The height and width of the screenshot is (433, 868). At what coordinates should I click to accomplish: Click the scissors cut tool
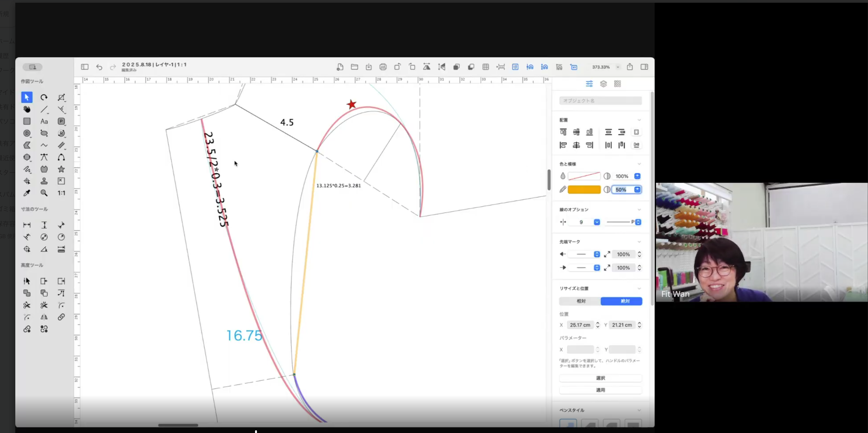pos(27,305)
